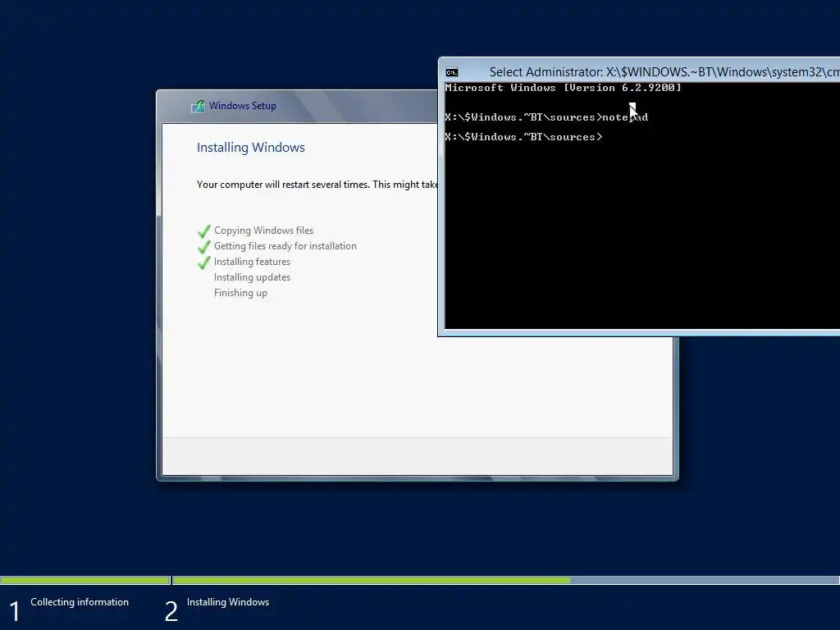This screenshot has width=840, height=630.
Task: Click the Windows Setup title bar icon
Action: pos(199,106)
